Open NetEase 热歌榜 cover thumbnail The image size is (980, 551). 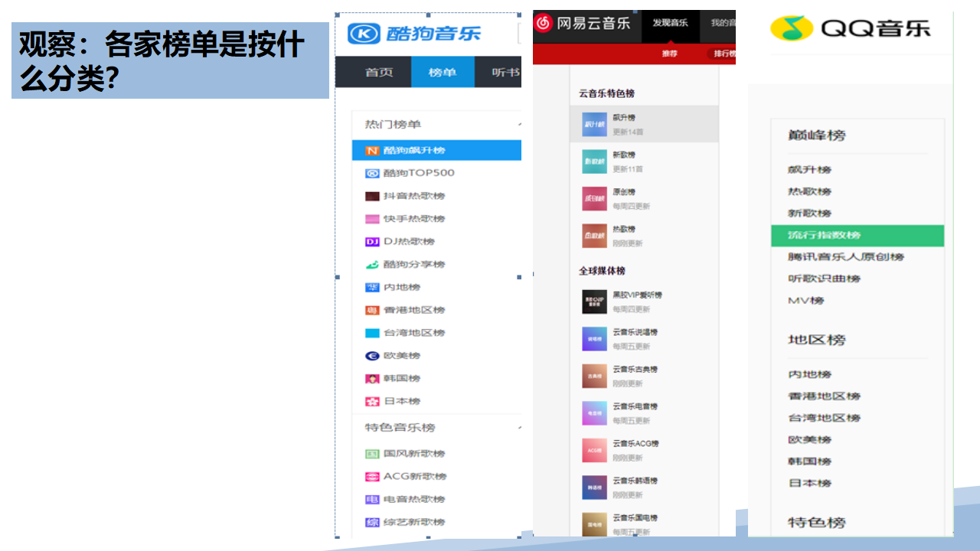coord(594,236)
